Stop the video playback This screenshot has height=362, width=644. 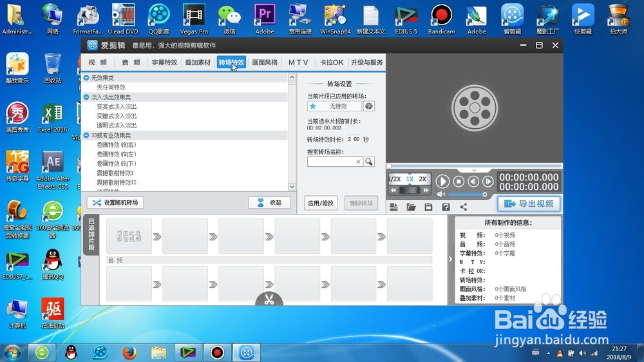pos(459,182)
